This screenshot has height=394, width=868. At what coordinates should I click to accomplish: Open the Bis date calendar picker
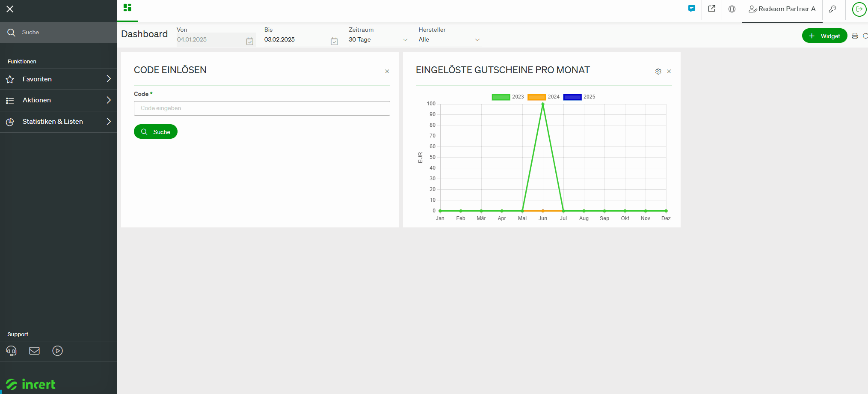tap(334, 41)
